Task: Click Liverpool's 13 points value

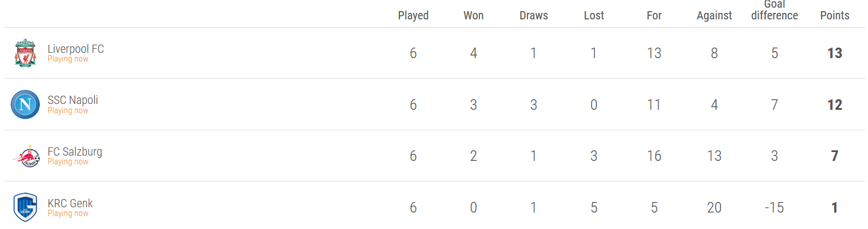Action: [834, 53]
